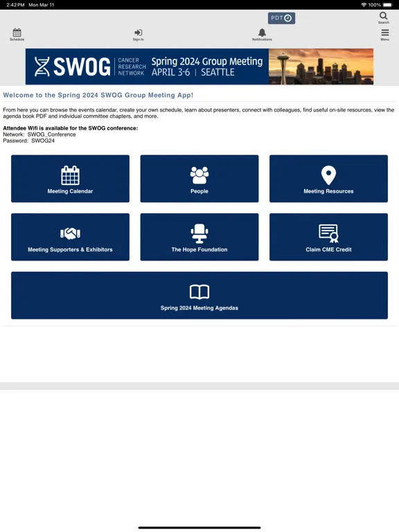399x532 pixels.
Task: Click the 'Attendee Wifi is available' line
Action: coord(71,128)
